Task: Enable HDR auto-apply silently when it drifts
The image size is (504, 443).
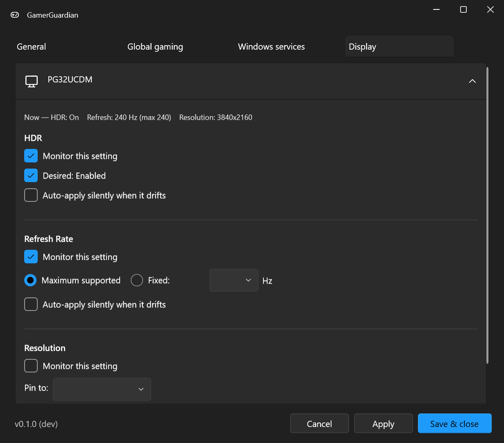Action: [31, 195]
